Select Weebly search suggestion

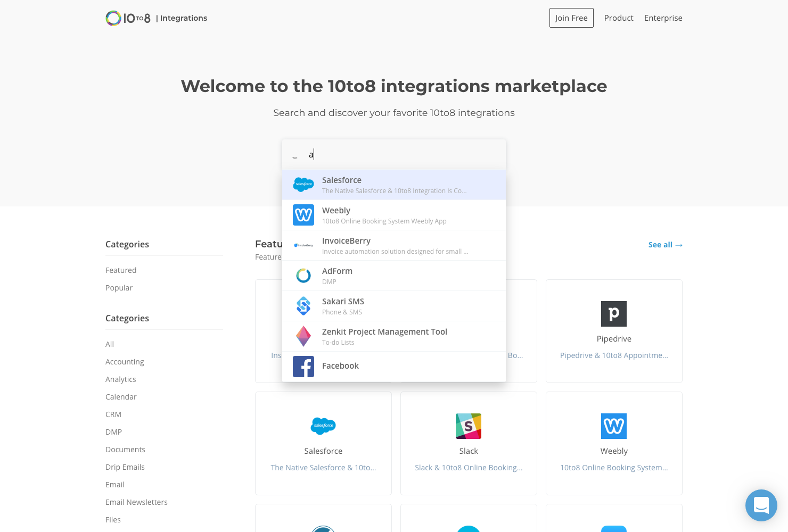(x=394, y=215)
